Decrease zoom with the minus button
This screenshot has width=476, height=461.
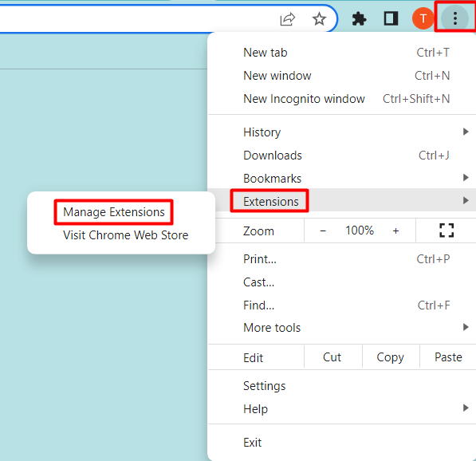(323, 231)
